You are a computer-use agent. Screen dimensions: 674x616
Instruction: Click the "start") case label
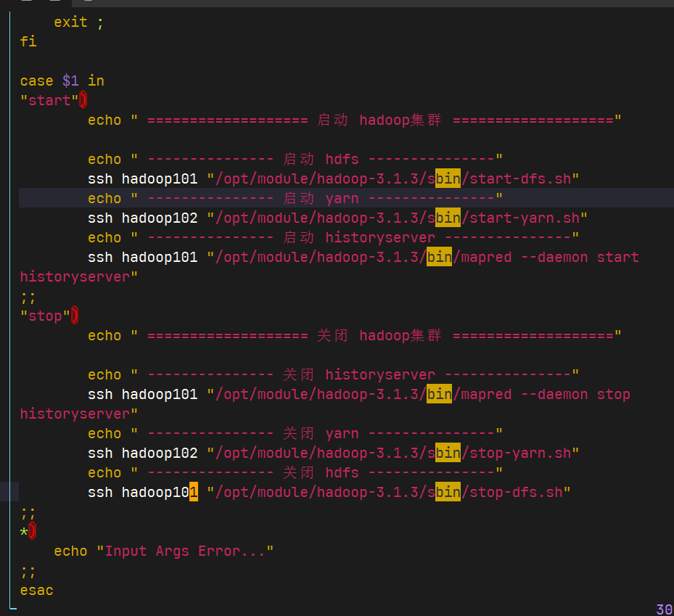pos(53,100)
